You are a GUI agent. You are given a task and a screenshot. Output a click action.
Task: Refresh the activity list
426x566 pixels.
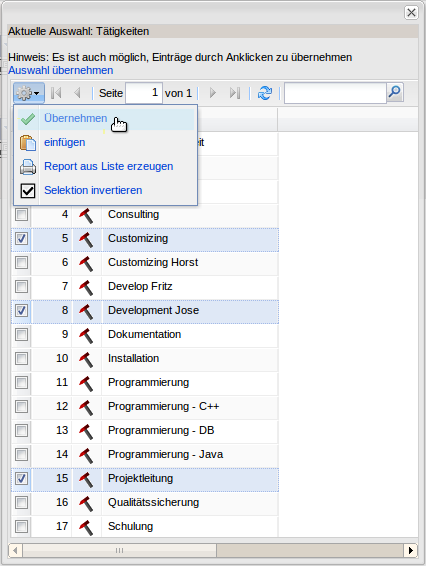[x=265, y=93]
